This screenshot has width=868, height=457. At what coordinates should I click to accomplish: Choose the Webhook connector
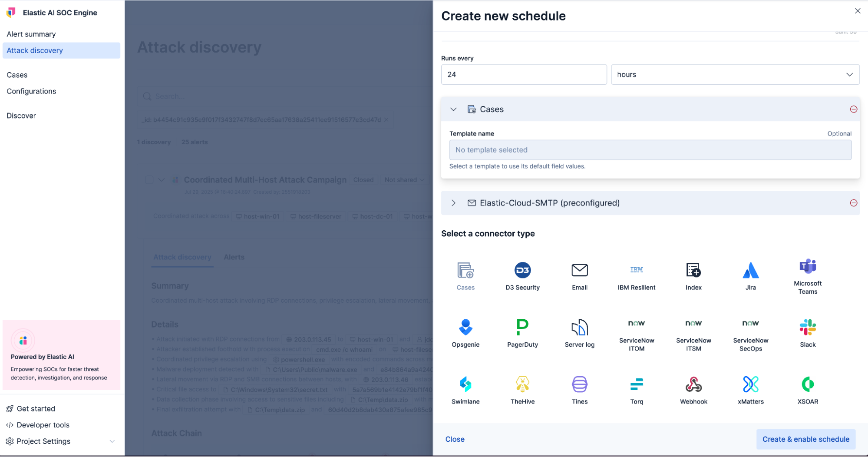click(x=693, y=390)
